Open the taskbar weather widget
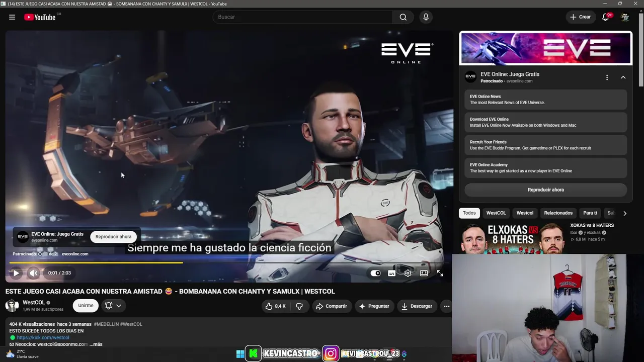This screenshot has width=644, height=362. pyautogui.click(x=22, y=354)
